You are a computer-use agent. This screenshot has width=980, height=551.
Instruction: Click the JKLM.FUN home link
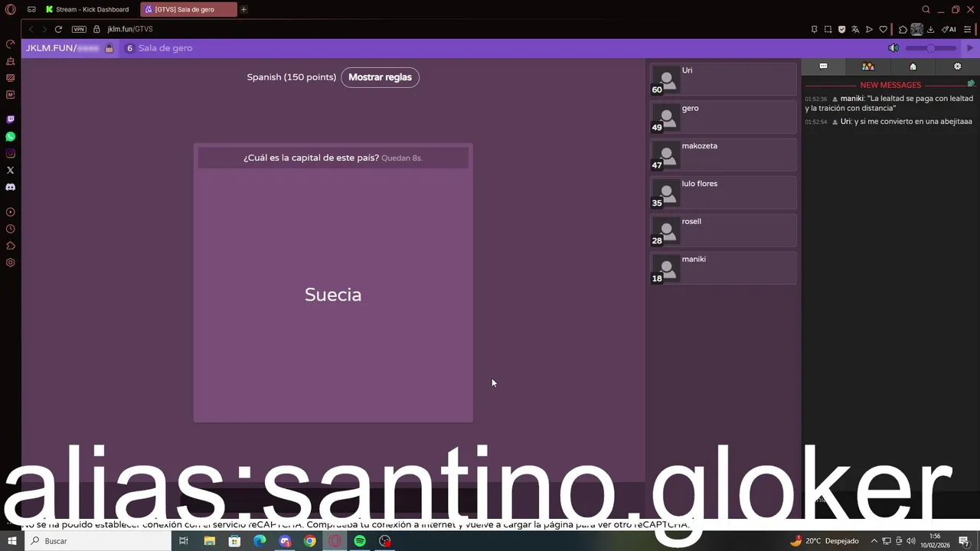coord(63,48)
